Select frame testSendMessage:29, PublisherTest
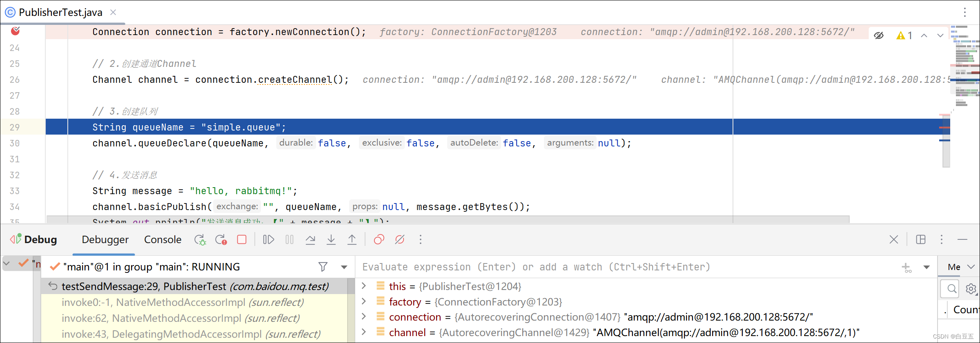This screenshot has width=980, height=343. tap(194, 286)
